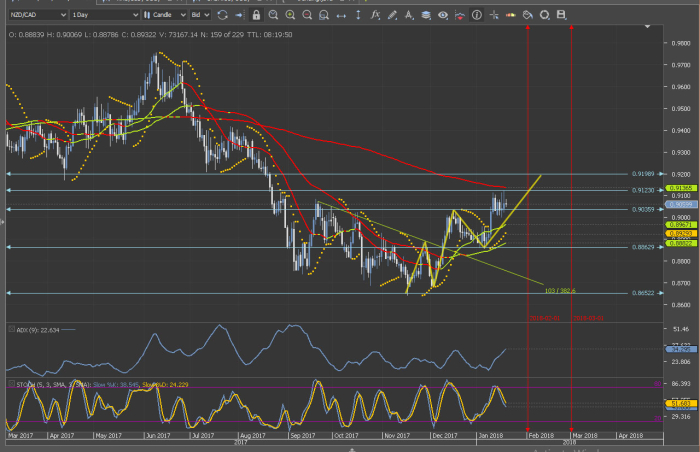Click the 2018-03-01 red vertical line label
This screenshot has height=452, width=700.
coord(588,318)
